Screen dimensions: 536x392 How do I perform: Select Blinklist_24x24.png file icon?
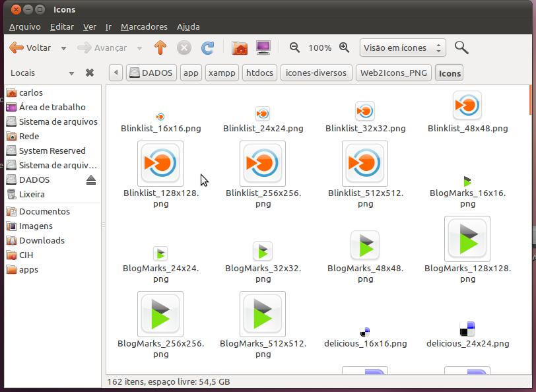click(263, 114)
